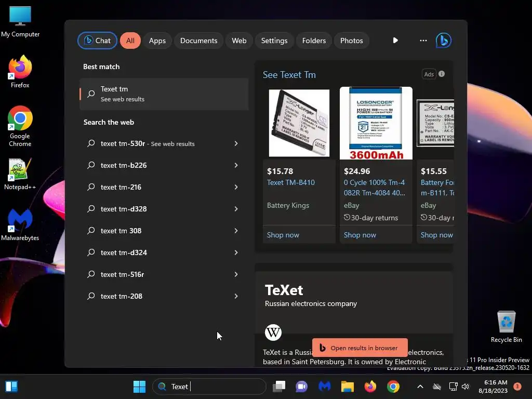Open Google Chrome desktop shortcut
532x399 pixels.
(20, 126)
